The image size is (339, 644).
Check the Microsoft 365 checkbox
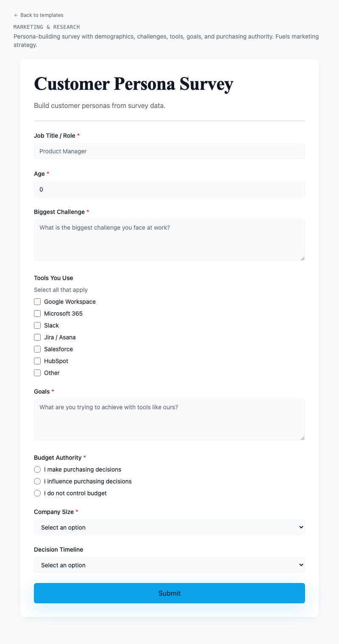click(x=37, y=314)
